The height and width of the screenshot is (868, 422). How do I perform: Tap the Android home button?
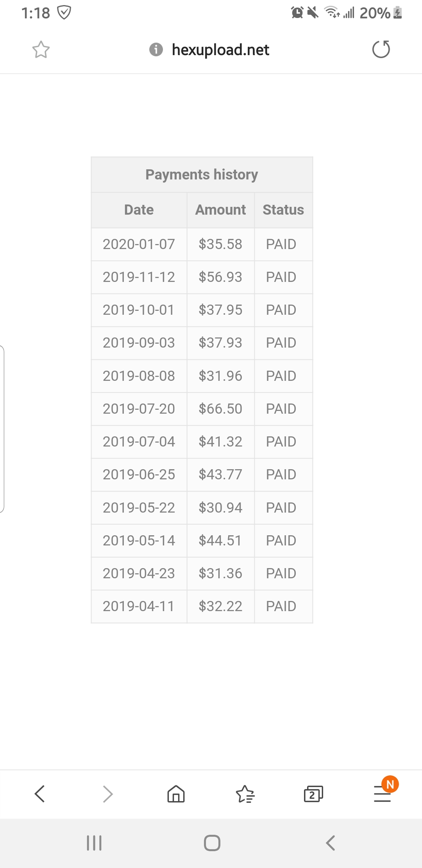pyautogui.click(x=212, y=843)
